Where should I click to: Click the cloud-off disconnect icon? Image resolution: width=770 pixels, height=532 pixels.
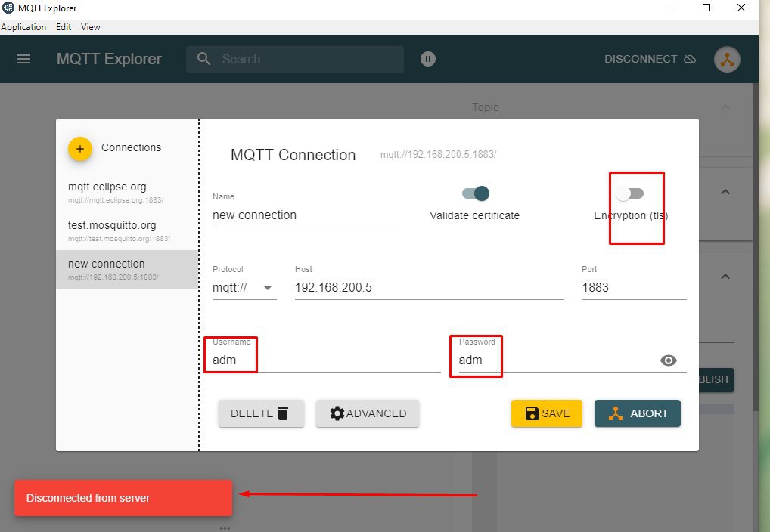(x=690, y=60)
